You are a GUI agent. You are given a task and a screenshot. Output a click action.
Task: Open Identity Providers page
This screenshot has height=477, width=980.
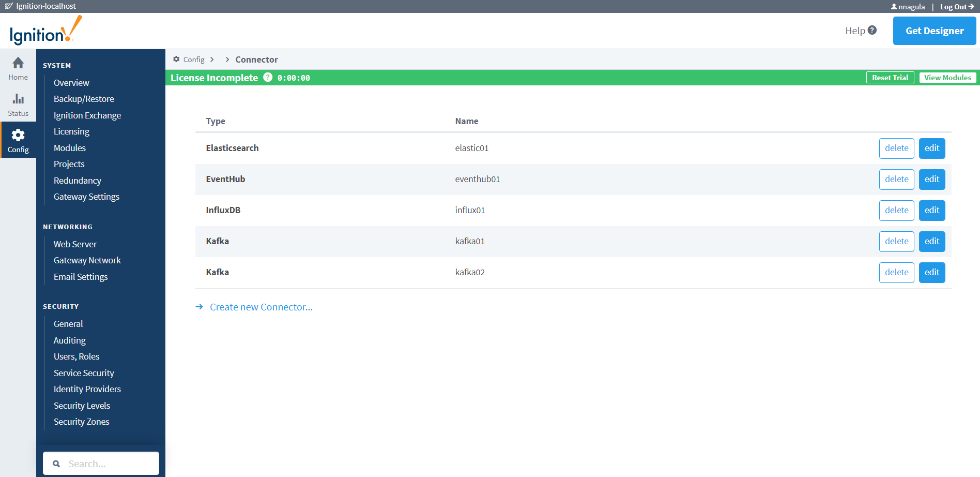(x=87, y=389)
